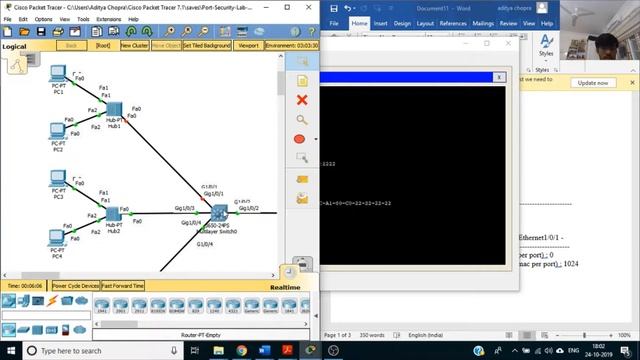Switch to Word References tab
The height and width of the screenshot is (360, 640).
(x=453, y=24)
